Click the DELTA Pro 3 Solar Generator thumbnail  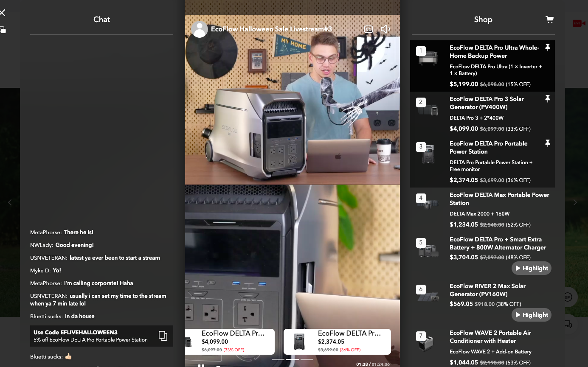coord(428,109)
